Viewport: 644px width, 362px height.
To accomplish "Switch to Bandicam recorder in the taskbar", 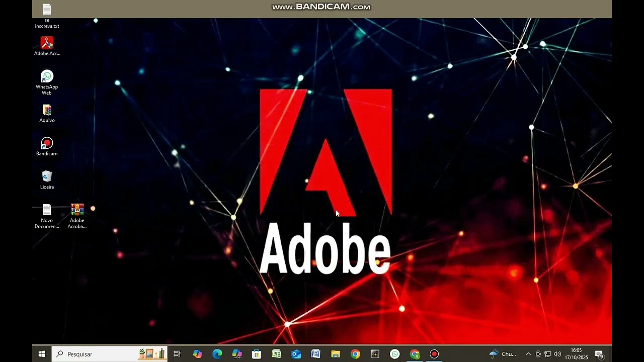I will (x=434, y=354).
